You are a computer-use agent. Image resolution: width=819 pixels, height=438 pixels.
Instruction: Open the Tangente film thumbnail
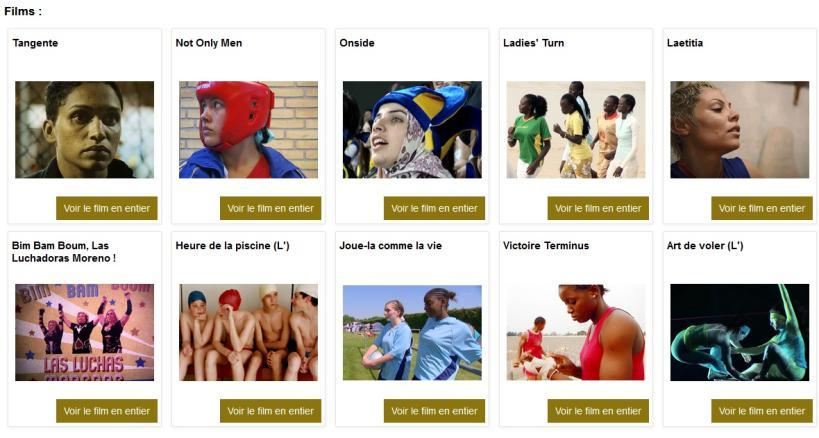(x=85, y=129)
